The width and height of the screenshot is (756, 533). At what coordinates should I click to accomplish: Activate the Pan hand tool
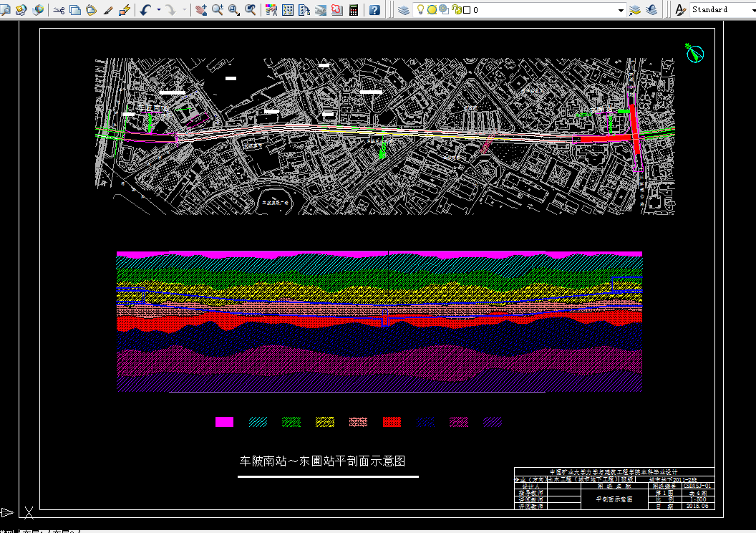click(202, 9)
